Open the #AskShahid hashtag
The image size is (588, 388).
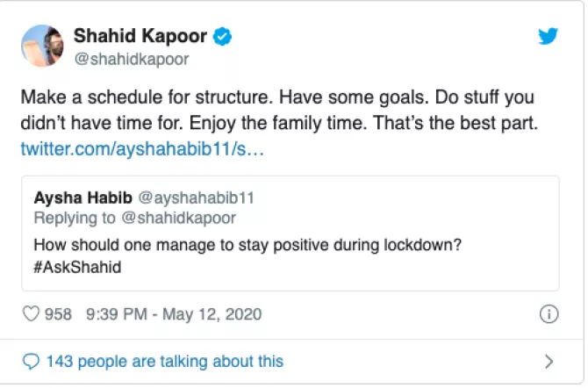77,266
